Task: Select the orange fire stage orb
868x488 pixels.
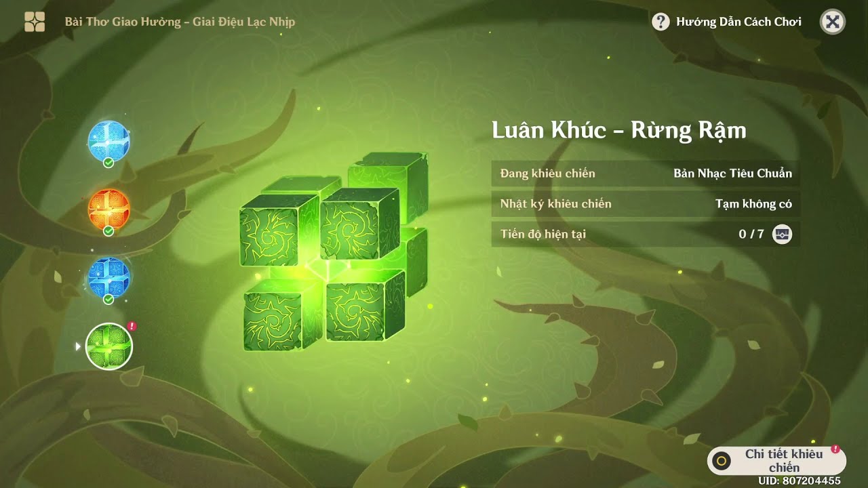Action: 108,209
